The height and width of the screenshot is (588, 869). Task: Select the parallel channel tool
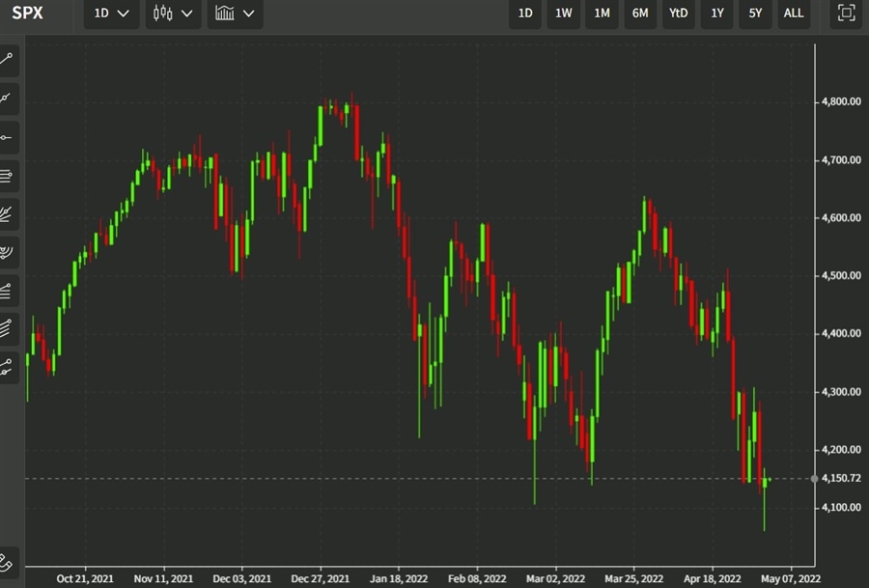(x=8, y=328)
